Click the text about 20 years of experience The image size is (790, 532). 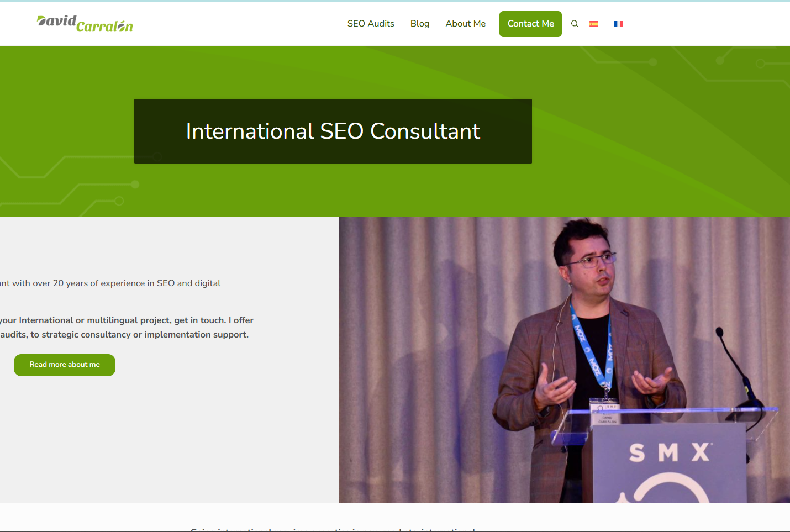110,283
